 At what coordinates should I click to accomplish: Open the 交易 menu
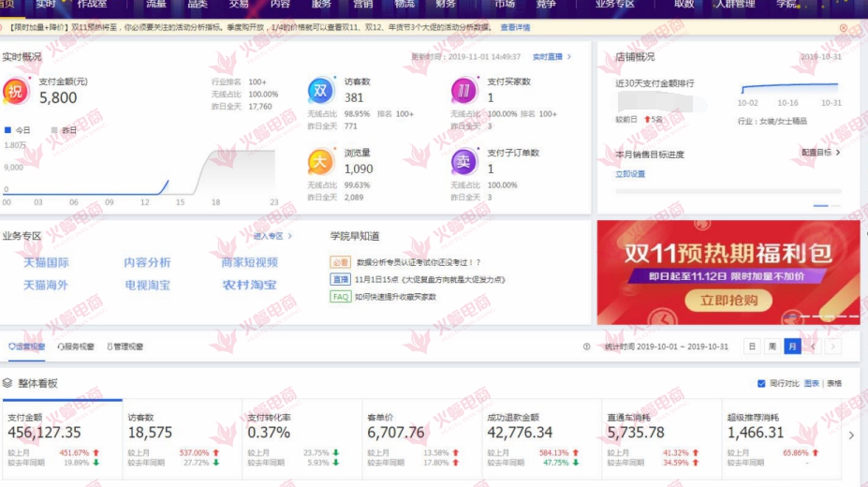pos(239,5)
